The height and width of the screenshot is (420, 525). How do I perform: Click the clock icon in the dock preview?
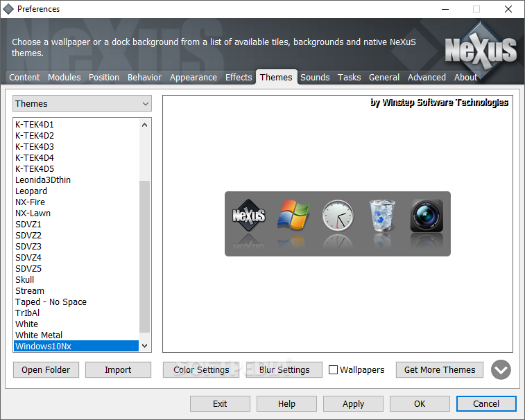(338, 216)
